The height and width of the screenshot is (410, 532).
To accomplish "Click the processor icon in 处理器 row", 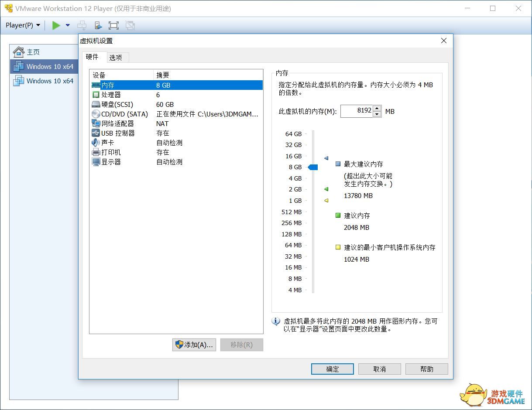I will click(x=96, y=95).
